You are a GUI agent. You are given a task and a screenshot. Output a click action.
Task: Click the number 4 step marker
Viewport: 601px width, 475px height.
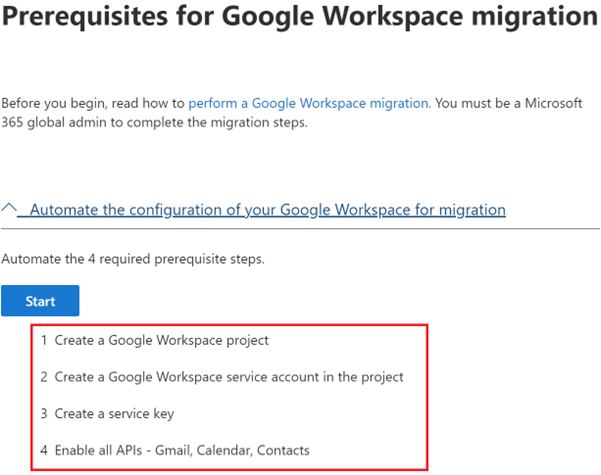point(44,451)
